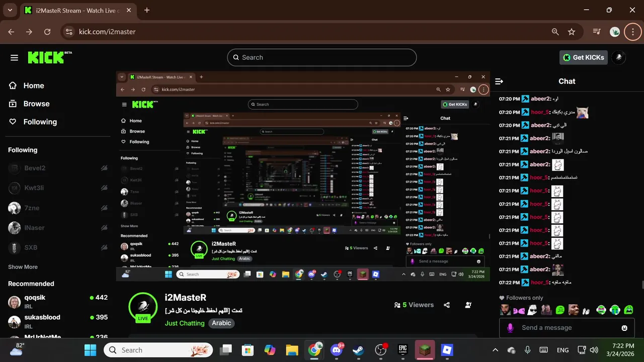
Task: Click the i2MasteR channel name
Action: [x=186, y=298]
